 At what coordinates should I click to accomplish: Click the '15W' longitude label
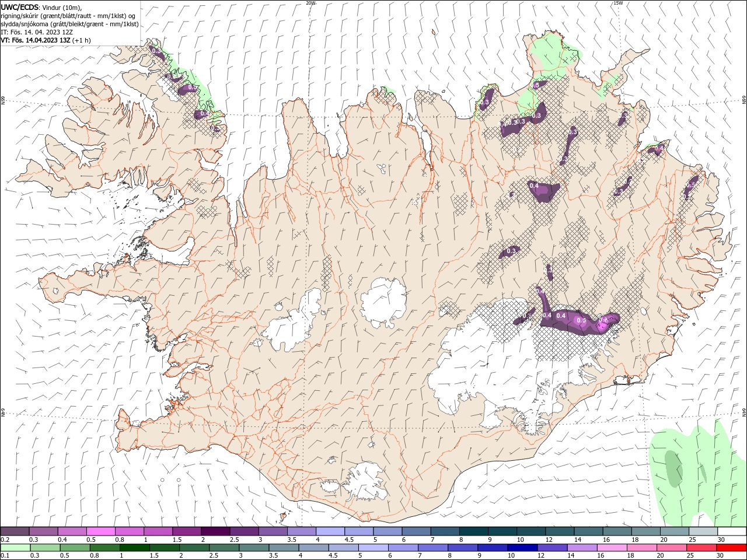click(617, 3)
